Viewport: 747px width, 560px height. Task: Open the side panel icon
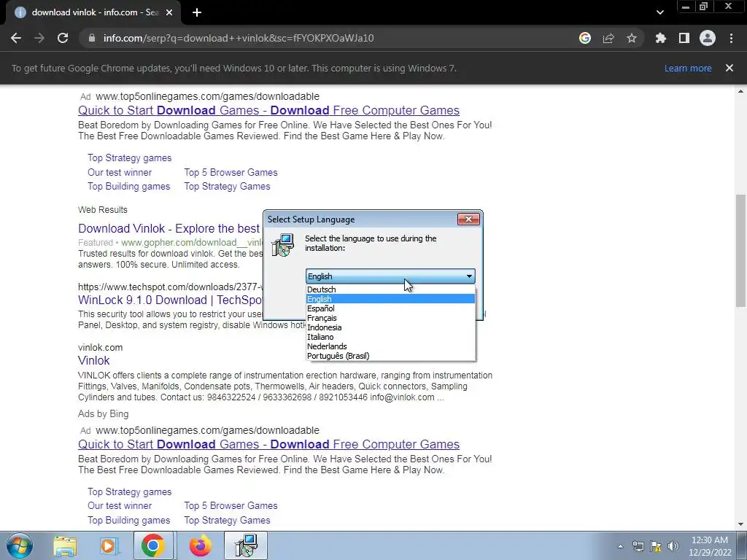(684, 38)
